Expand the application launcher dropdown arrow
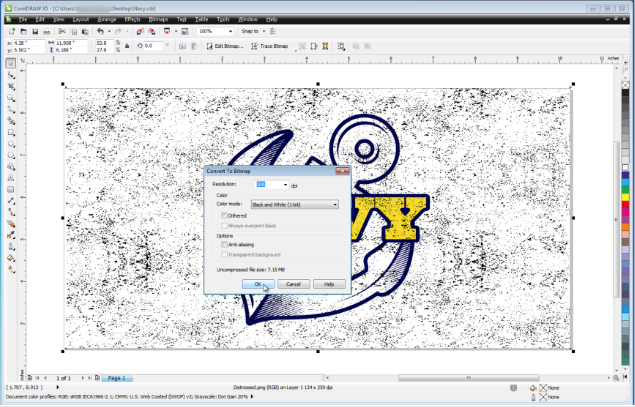635x407 pixels. click(175, 31)
